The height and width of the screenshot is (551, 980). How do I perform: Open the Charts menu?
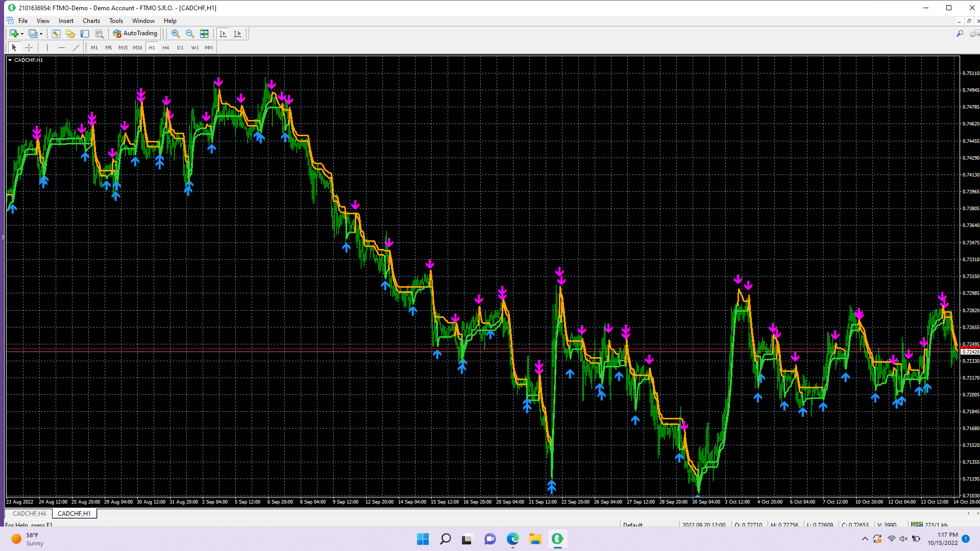point(91,21)
